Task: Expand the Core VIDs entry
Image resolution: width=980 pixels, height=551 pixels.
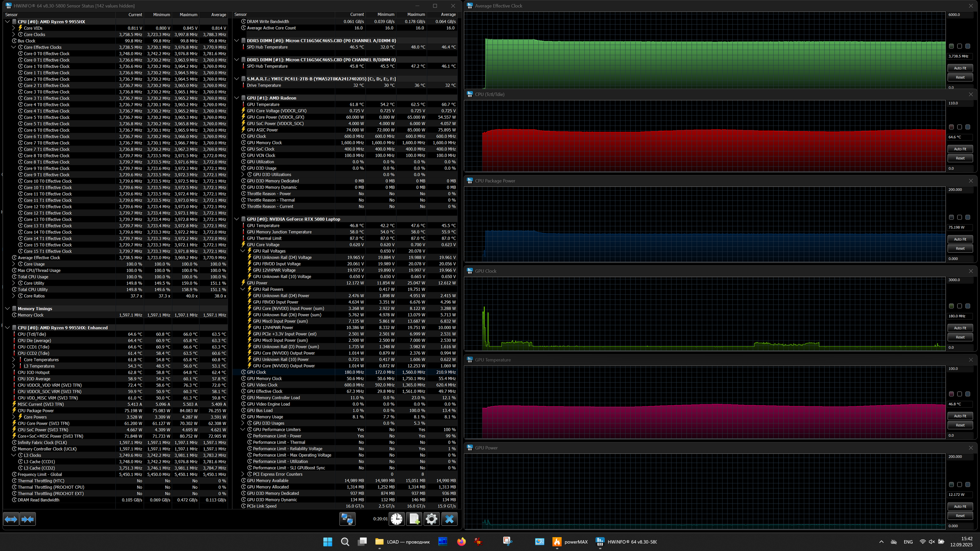Action: coord(14,28)
